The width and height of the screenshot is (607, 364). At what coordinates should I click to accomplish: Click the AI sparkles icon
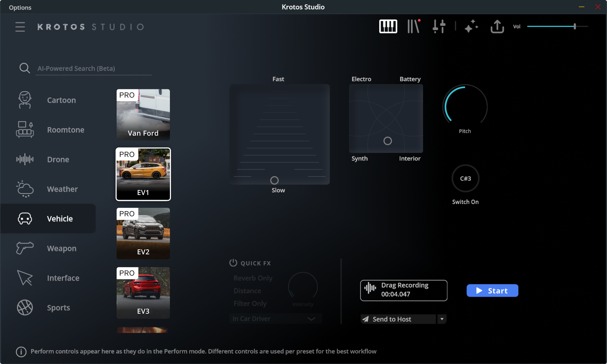471,26
